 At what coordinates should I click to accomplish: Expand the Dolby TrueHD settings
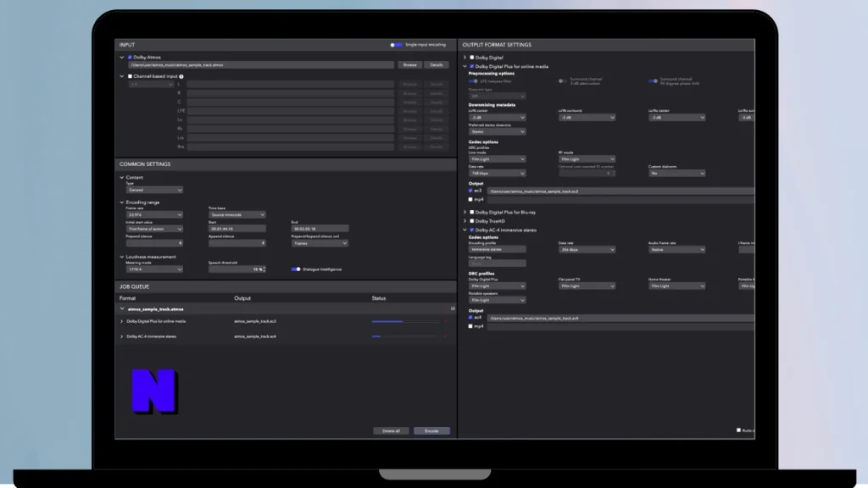coord(465,221)
